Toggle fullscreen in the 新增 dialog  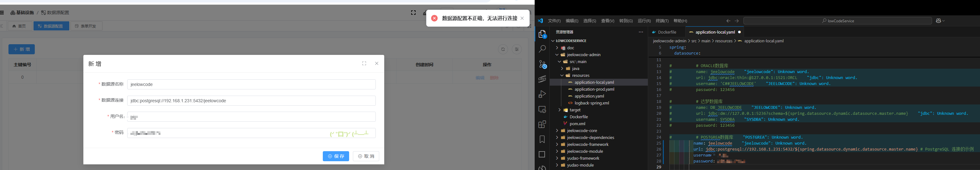coord(364,64)
